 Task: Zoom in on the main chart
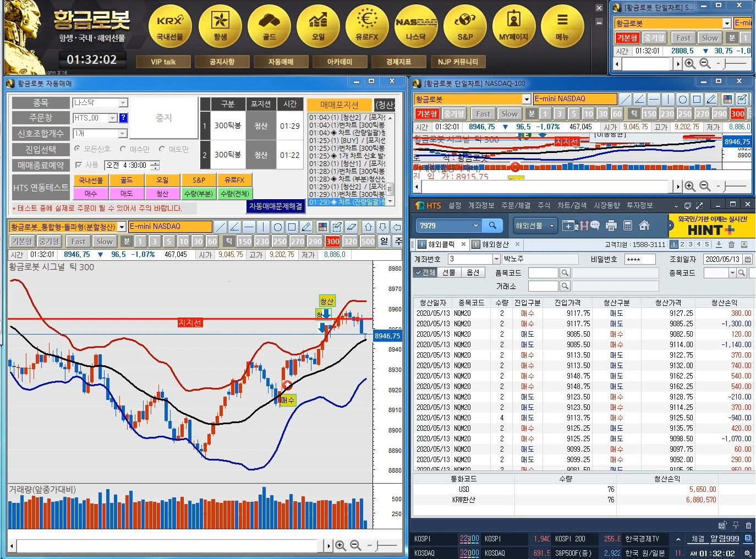pyautogui.click(x=341, y=545)
